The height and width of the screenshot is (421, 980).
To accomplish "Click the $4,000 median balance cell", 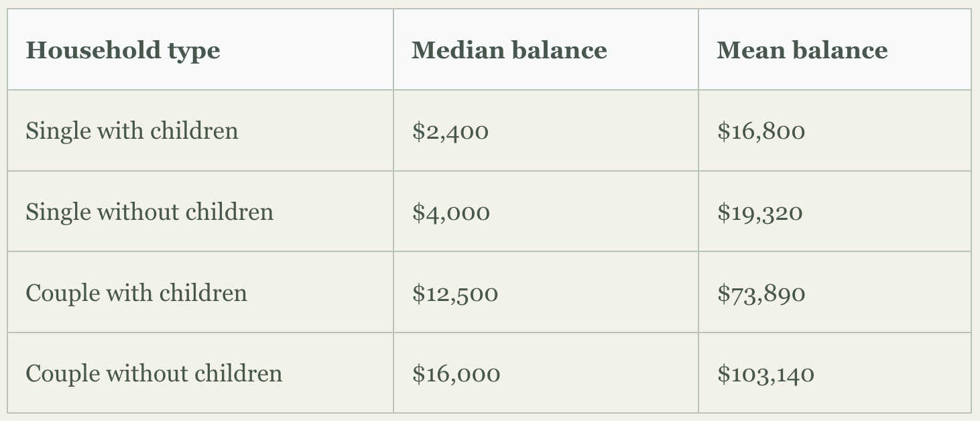I will (x=546, y=212).
